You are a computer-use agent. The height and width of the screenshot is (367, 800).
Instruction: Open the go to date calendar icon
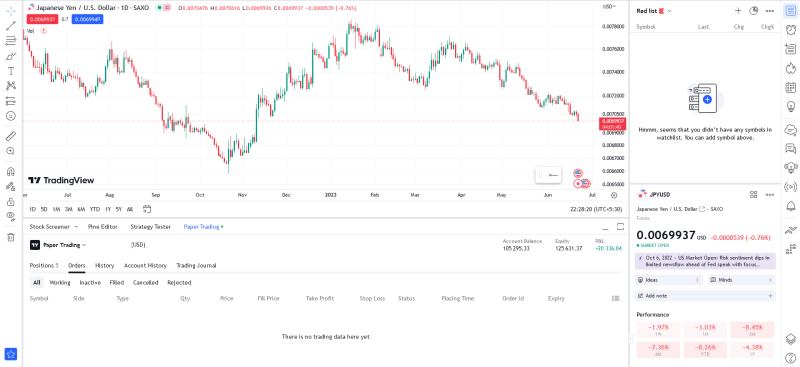tap(147, 209)
